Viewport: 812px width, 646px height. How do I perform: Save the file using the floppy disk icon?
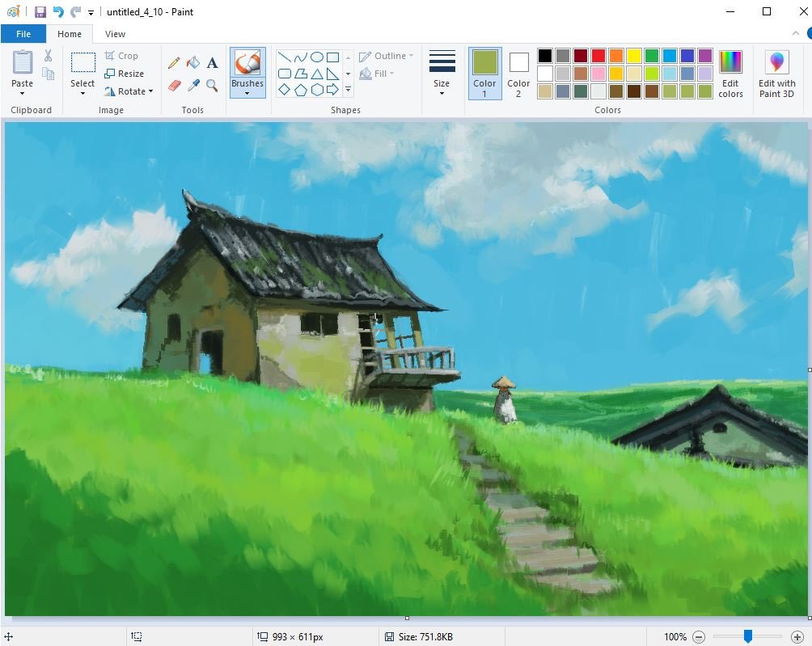[40, 12]
